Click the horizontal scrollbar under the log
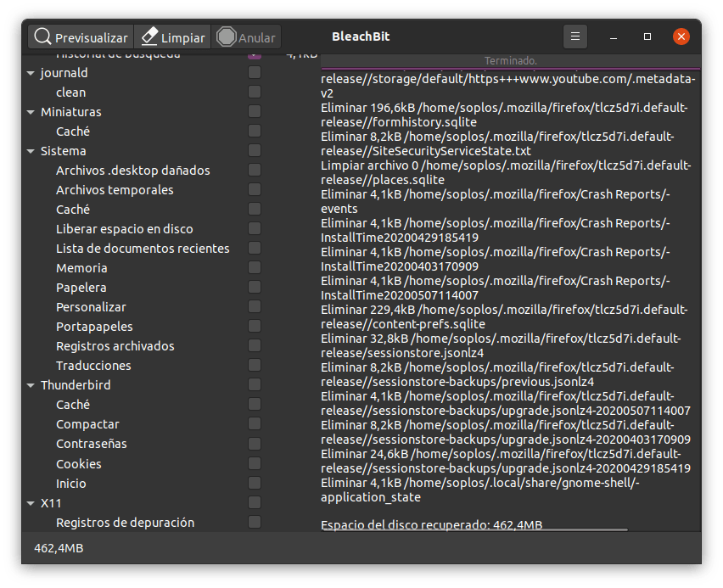This screenshot has width=723, height=588. pos(475,530)
